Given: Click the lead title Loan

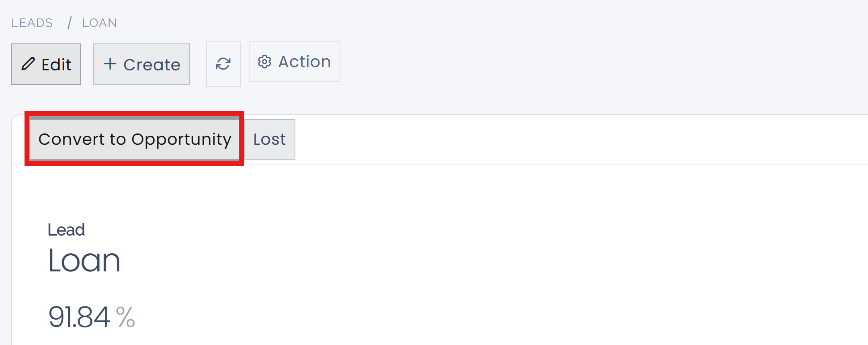Looking at the screenshot, I should click(x=84, y=260).
